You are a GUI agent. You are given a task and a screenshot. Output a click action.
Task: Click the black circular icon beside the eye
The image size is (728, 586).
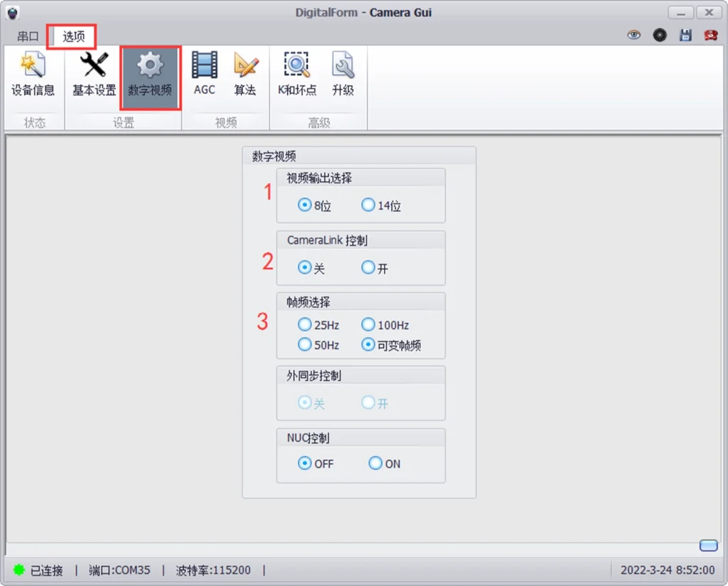click(660, 34)
